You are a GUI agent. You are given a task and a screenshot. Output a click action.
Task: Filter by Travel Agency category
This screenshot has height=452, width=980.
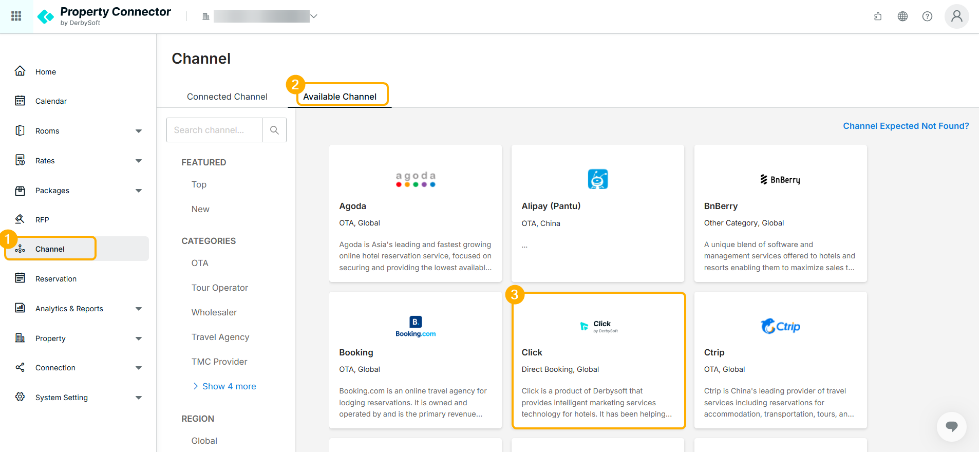pyautogui.click(x=220, y=337)
